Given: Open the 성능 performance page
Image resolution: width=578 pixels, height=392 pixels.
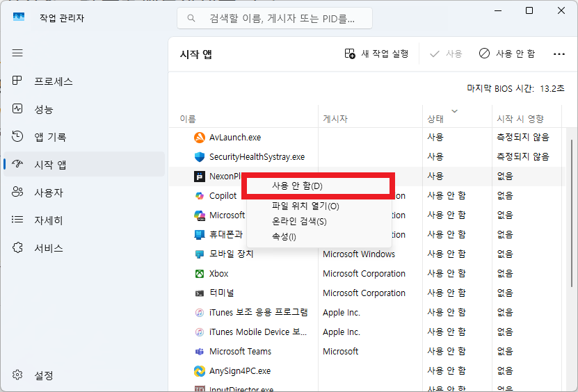Looking at the screenshot, I should coord(84,109).
